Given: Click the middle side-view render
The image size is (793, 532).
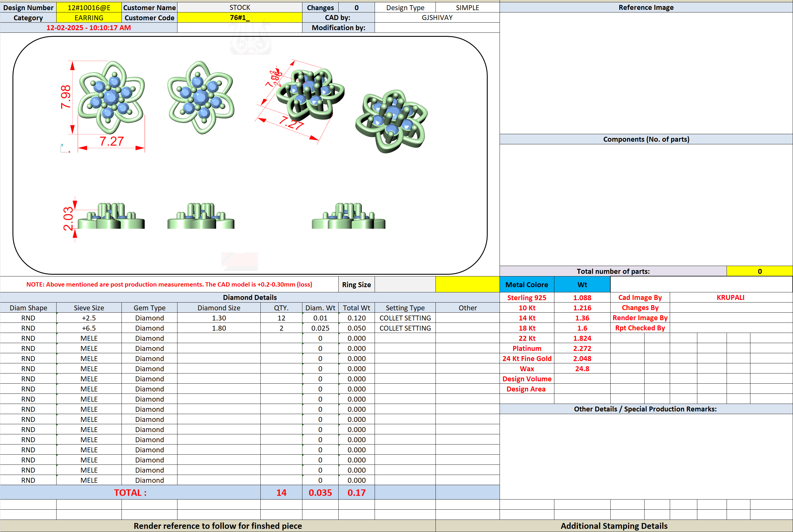Looking at the screenshot, I should (201, 216).
